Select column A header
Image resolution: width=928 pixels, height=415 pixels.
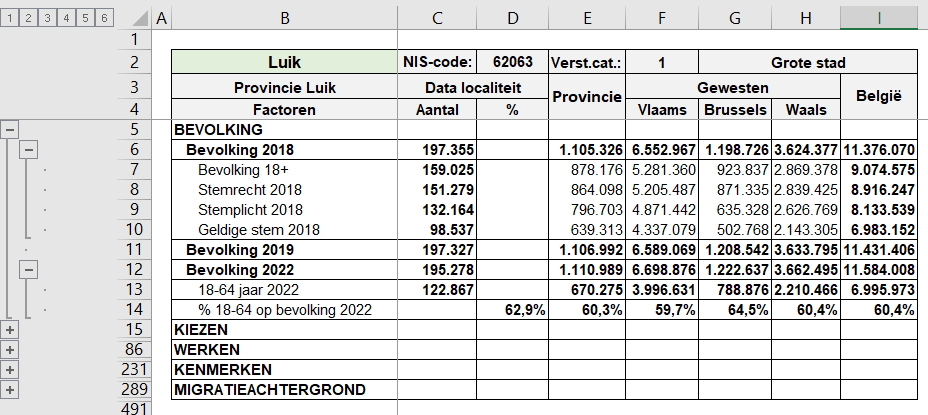point(160,19)
